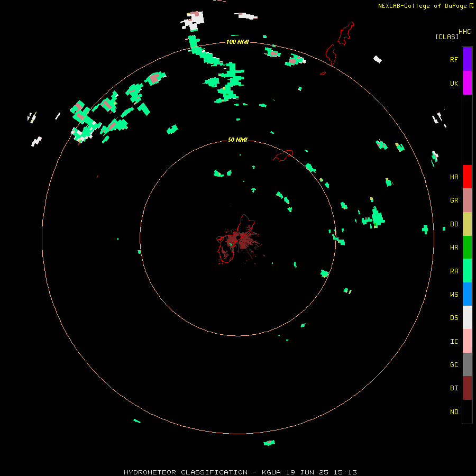This screenshot has width=476, height=476.
Task: Click the UK magenta legend swatch
Action: pos(467,83)
